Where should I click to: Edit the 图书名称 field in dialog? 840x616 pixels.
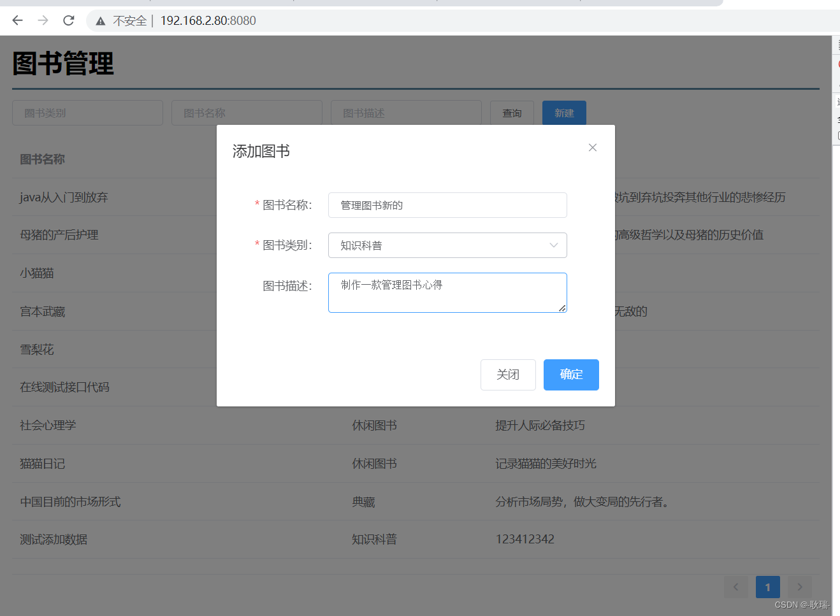point(447,205)
